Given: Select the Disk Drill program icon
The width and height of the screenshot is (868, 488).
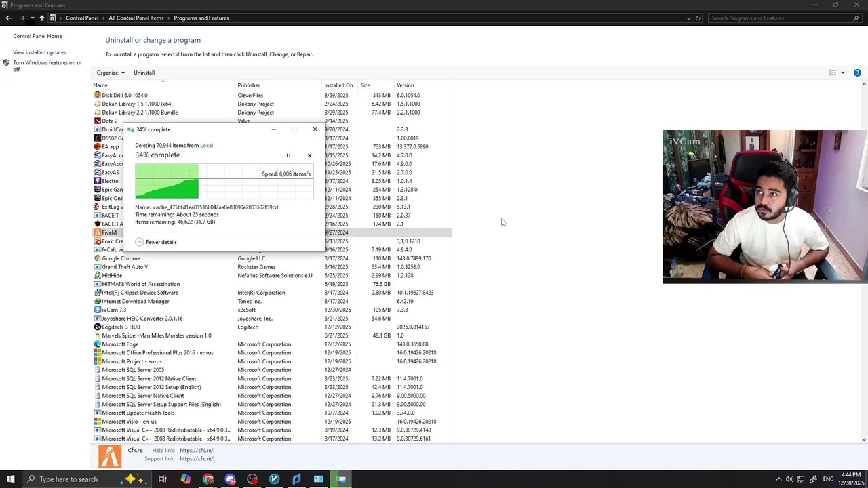Looking at the screenshot, I should (x=97, y=96).
